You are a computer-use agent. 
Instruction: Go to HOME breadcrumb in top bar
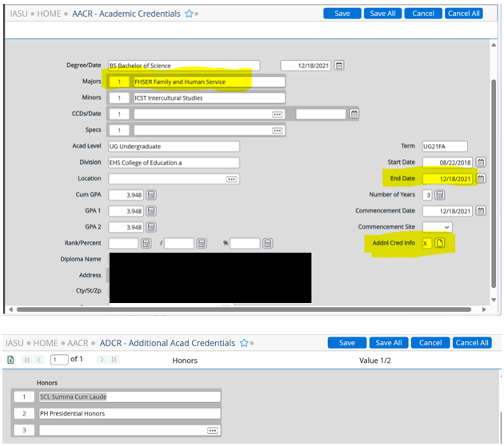point(49,14)
